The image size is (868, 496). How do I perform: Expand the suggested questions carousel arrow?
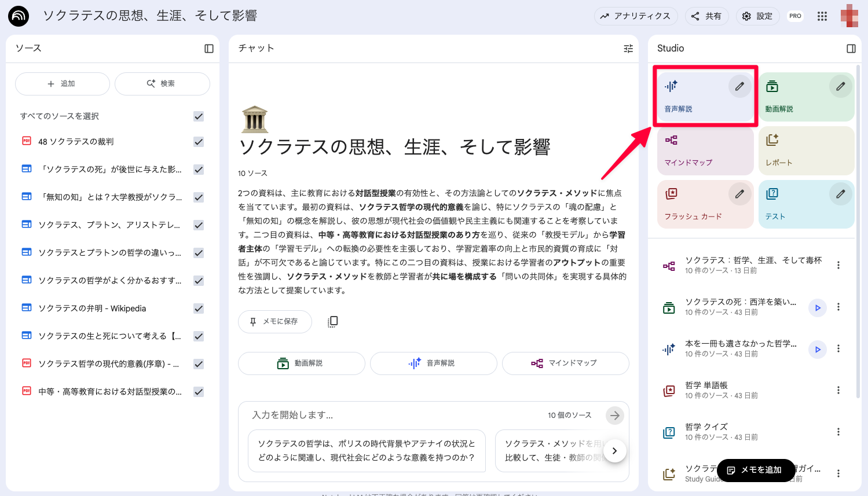point(614,450)
